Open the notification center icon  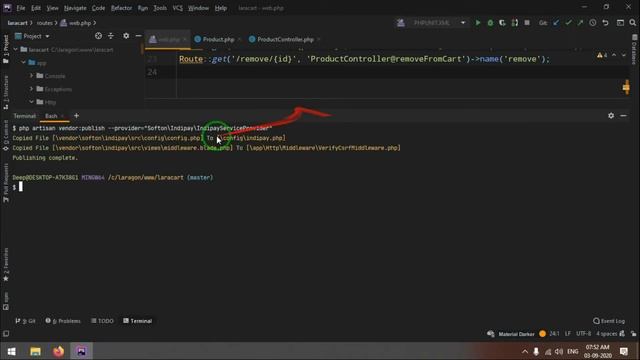coord(624,351)
